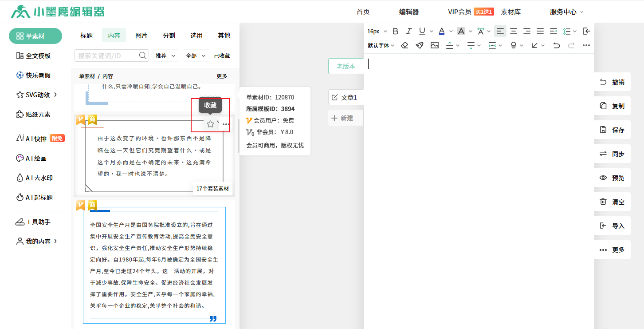Image resolution: width=644 pixels, height=329 pixels.
Task: Apply the letter spacing icon
Action: coord(481,31)
